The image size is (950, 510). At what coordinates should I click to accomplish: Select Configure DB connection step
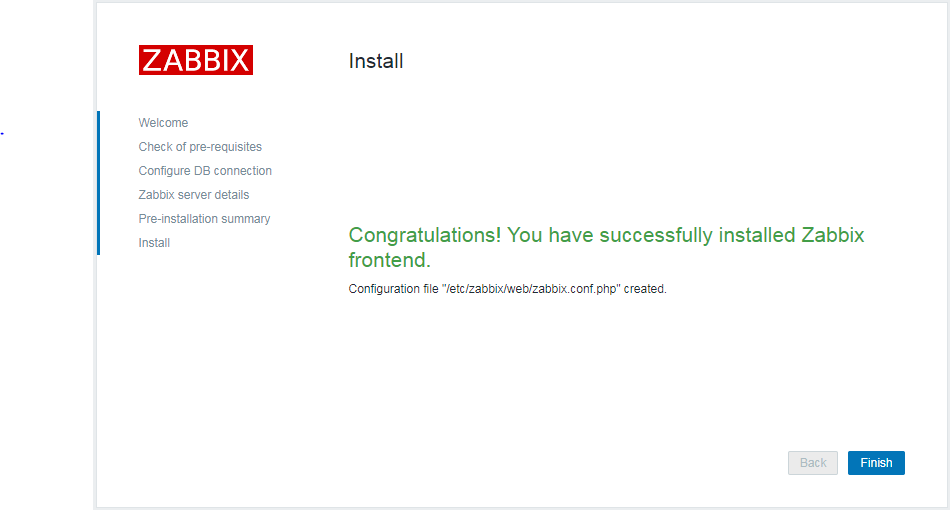[x=205, y=171]
